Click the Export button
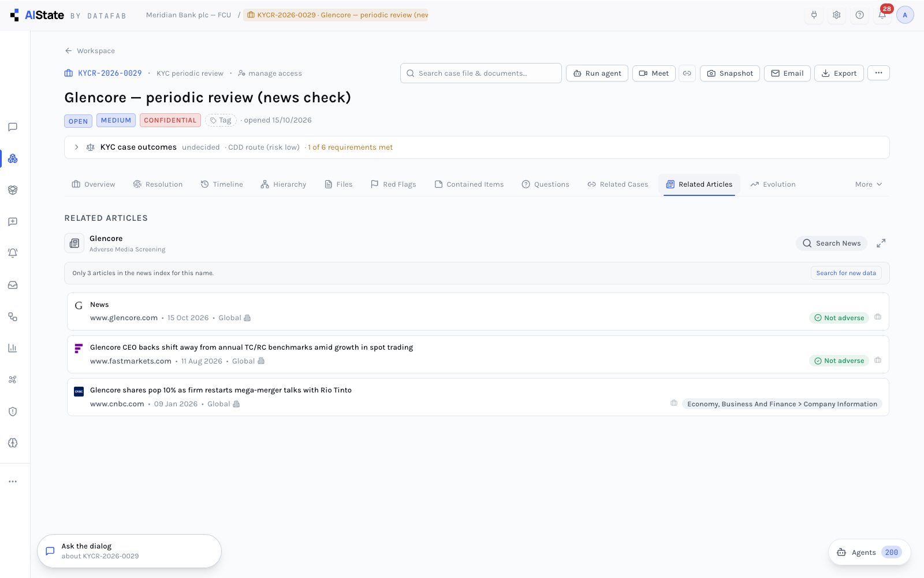 pyautogui.click(x=839, y=73)
